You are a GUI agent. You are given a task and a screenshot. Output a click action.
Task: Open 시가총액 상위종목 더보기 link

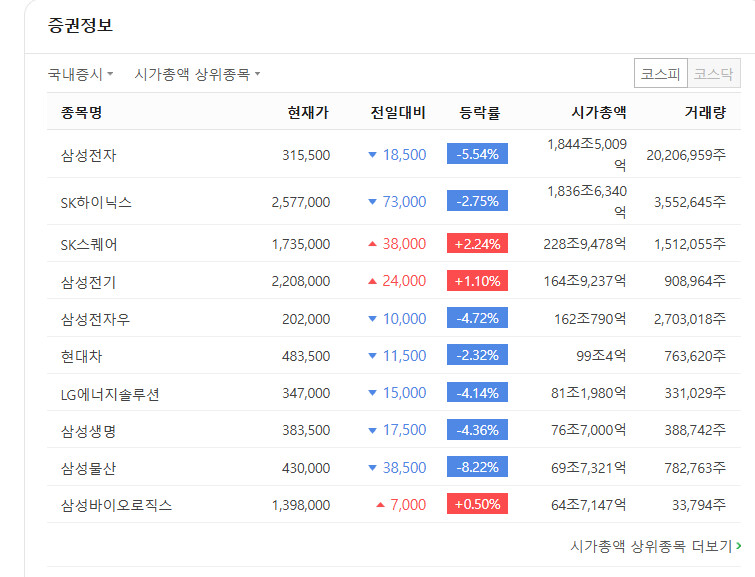656,546
